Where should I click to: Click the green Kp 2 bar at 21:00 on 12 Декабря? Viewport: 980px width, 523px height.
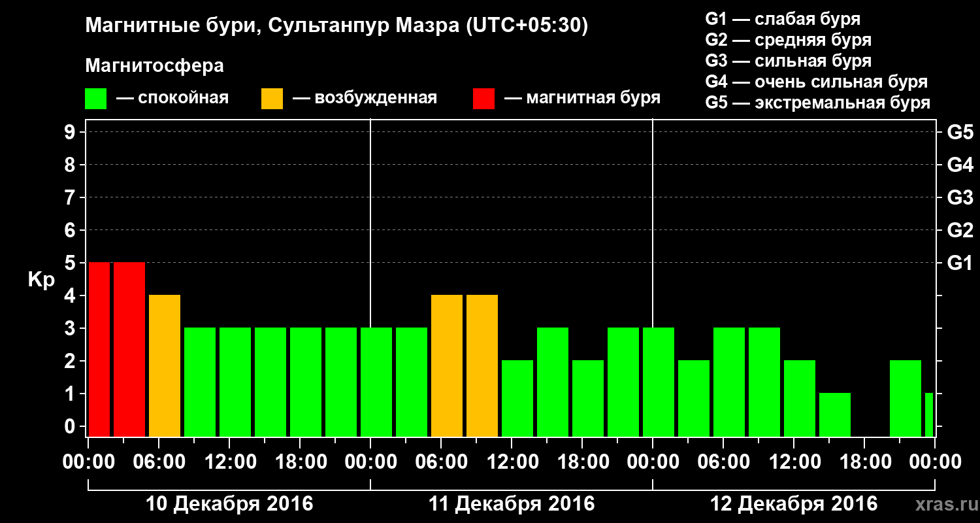click(906, 399)
